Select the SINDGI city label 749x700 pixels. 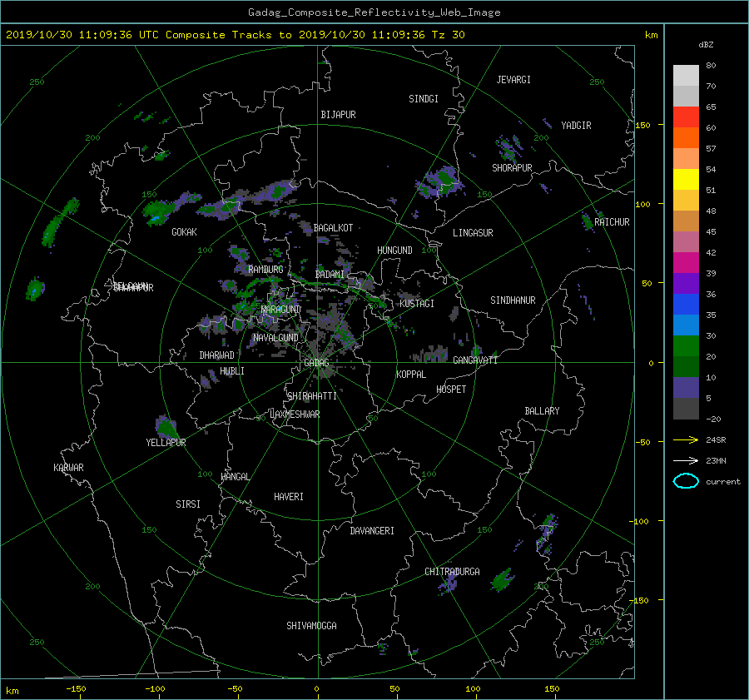(424, 99)
